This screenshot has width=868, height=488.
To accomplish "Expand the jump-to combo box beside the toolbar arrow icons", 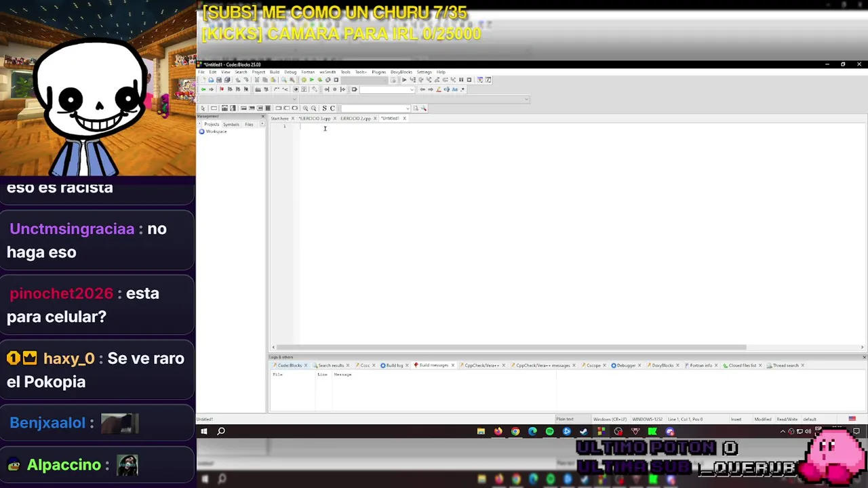I will click(387, 89).
